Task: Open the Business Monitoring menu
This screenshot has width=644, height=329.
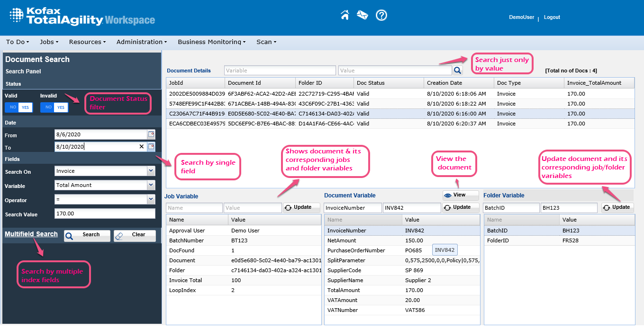Action: pyautogui.click(x=211, y=42)
